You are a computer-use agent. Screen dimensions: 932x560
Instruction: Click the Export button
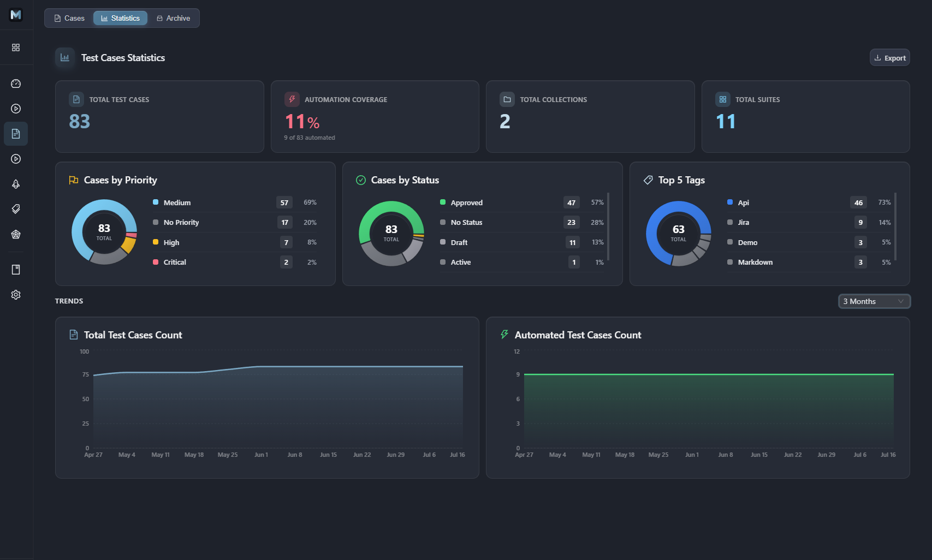[889, 58]
